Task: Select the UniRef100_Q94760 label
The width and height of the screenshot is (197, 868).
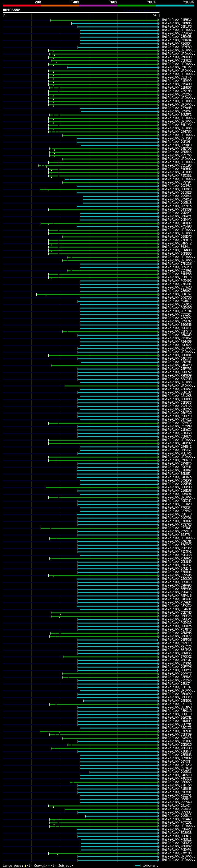Action: [177, 131]
